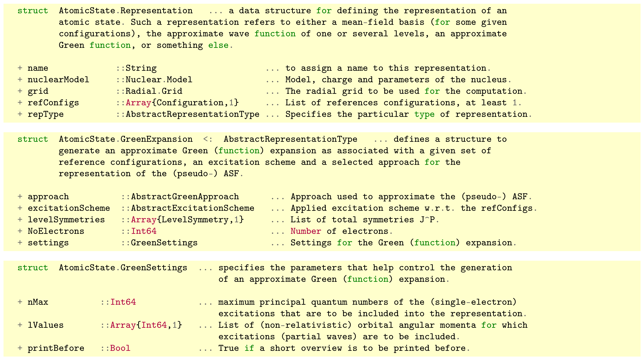Click the lValues field name
644x360 pixels.
[x=45, y=325]
